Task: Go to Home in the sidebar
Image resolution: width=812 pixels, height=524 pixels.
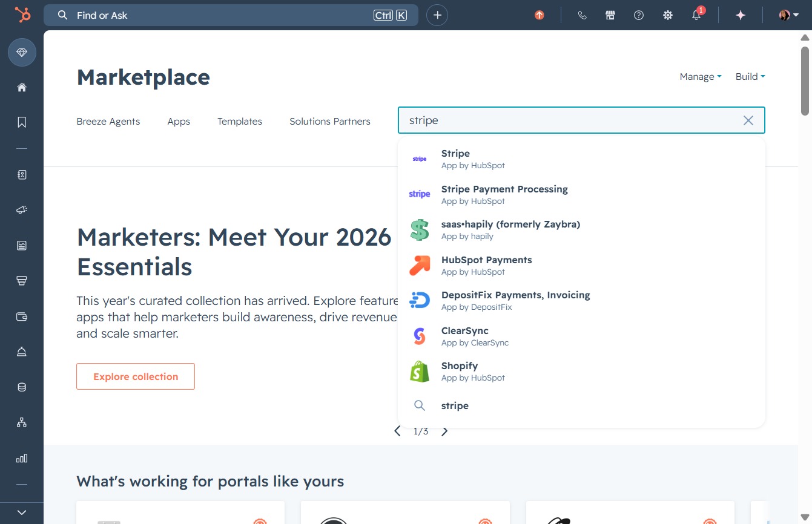Action: 22,87
